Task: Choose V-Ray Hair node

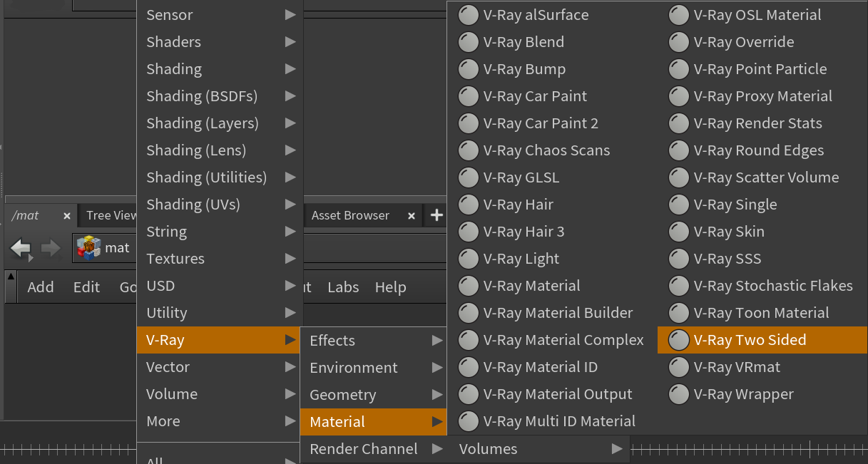Action: coord(552,205)
